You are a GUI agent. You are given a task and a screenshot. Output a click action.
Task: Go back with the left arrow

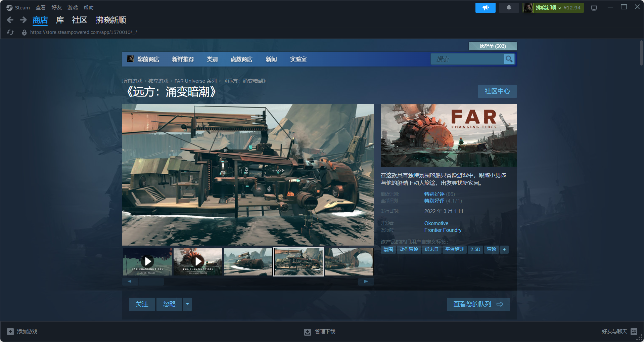pyautogui.click(x=10, y=20)
